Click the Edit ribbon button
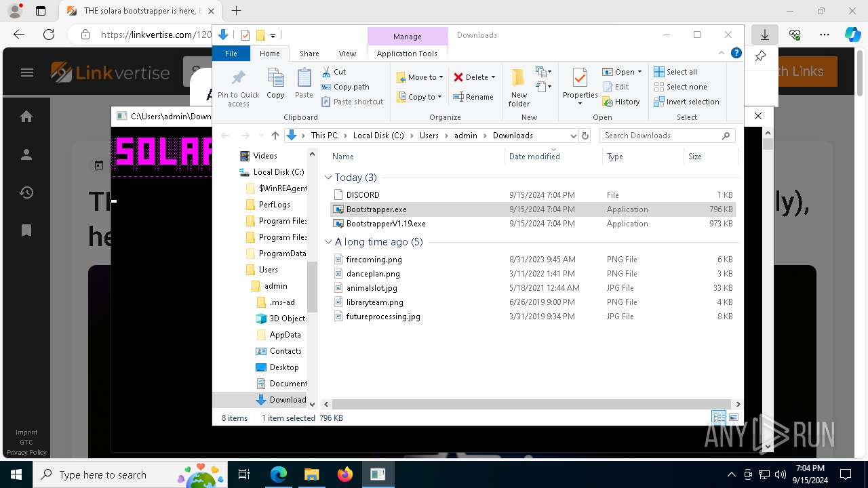 coord(616,87)
